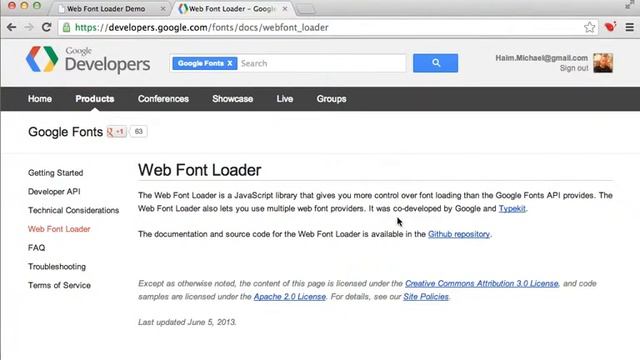Screen dimensions: 640x360
Task: Open a new browser tab
Action: [x=305, y=9]
